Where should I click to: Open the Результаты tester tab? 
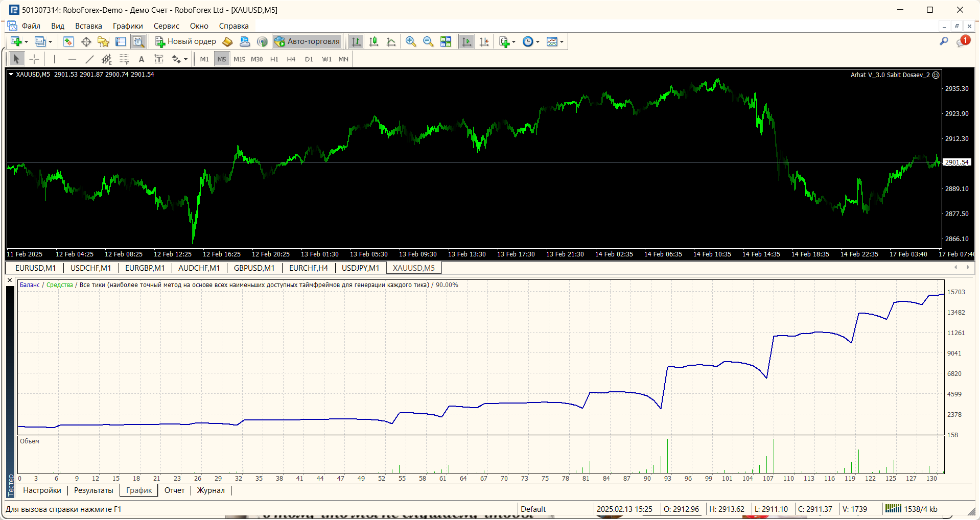[94, 490]
